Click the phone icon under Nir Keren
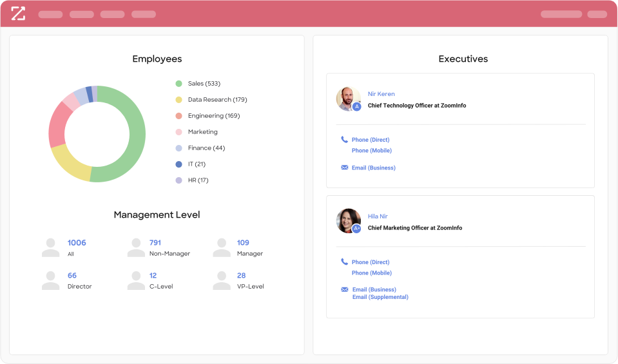Image resolution: width=618 pixels, height=364 pixels. [x=345, y=139]
